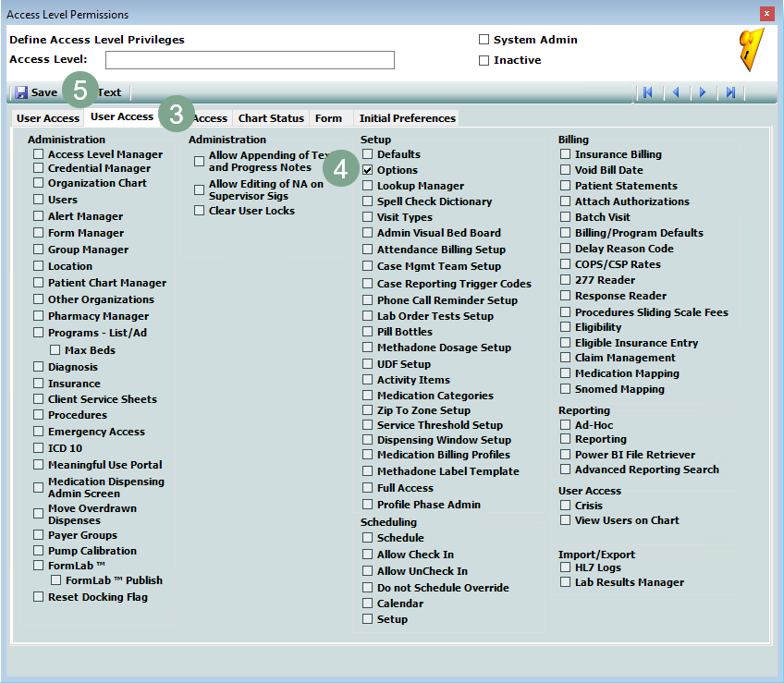Screen dimensions: 784x683
Task: Toggle the Clear User Locks checkbox
Action: pos(200,211)
